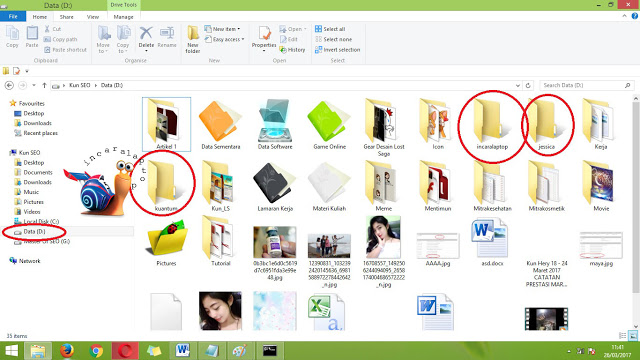Open Command Prompt from the taskbar
The height and width of the screenshot is (360, 640).
point(270,351)
